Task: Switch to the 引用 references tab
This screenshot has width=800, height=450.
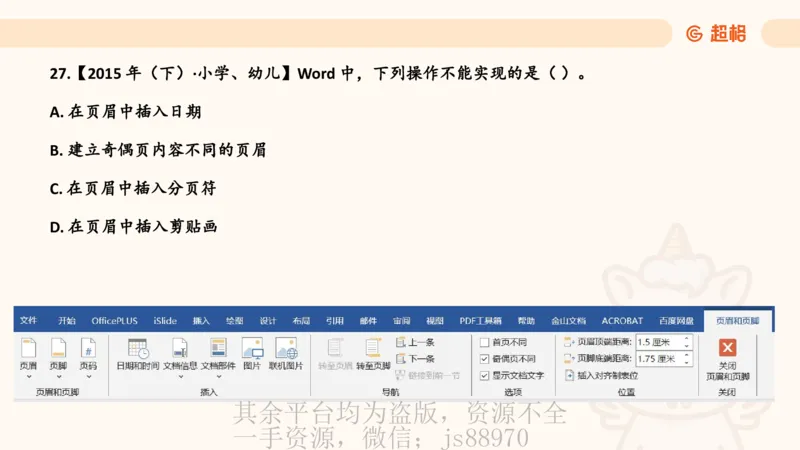Action: pos(335,320)
